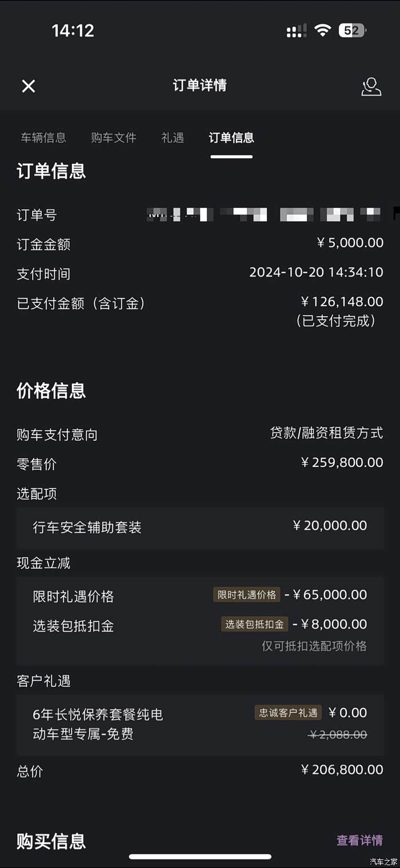Tap the total price ¥206,800.00
Image resolution: width=400 pixels, height=868 pixels.
pyautogui.click(x=342, y=770)
